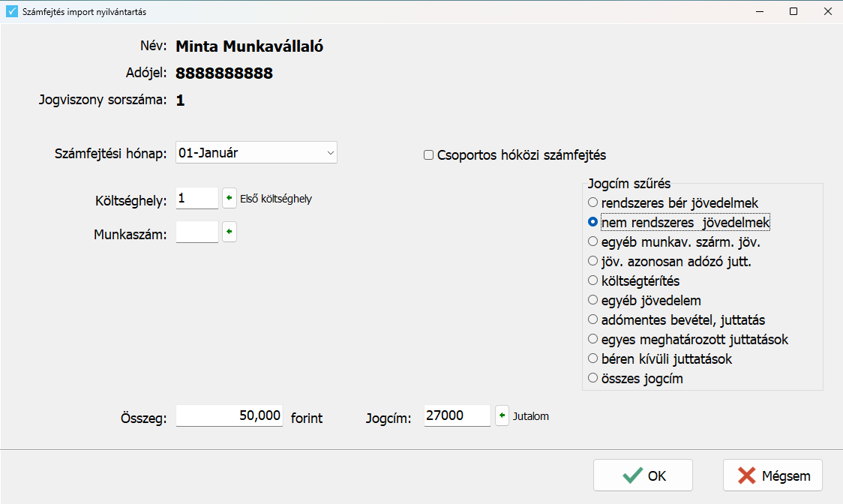Cancel using the Mégsem button
This screenshot has width=843, height=504.
point(772,475)
